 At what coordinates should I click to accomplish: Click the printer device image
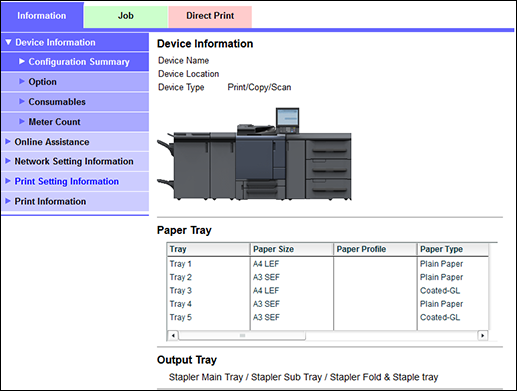click(x=254, y=154)
